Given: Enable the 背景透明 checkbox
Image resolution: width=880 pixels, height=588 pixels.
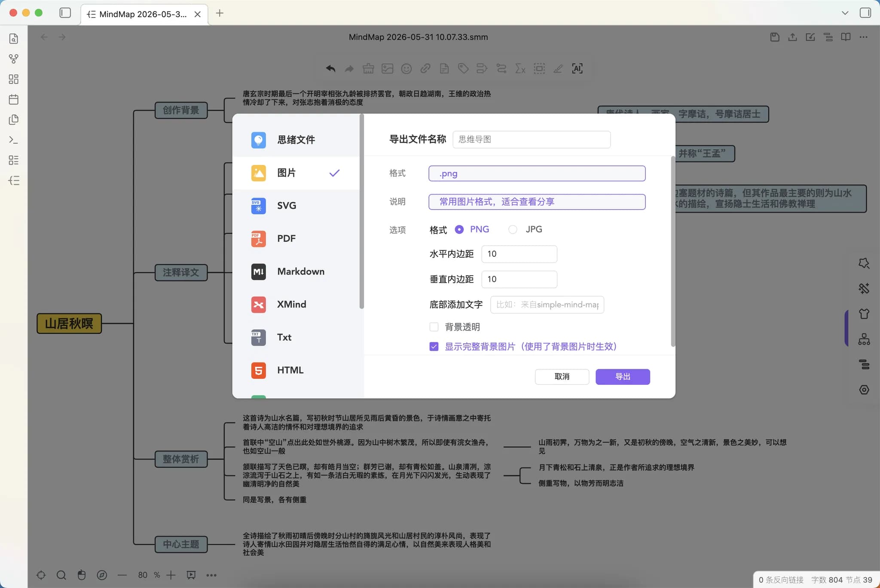Looking at the screenshot, I should tap(434, 327).
